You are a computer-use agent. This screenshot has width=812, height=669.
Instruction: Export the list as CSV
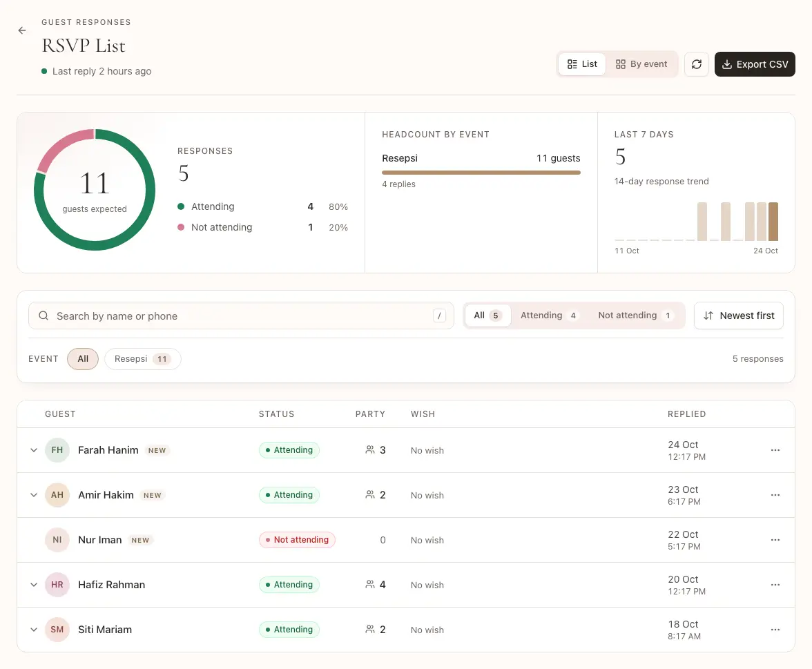pyautogui.click(x=755, y=64)
